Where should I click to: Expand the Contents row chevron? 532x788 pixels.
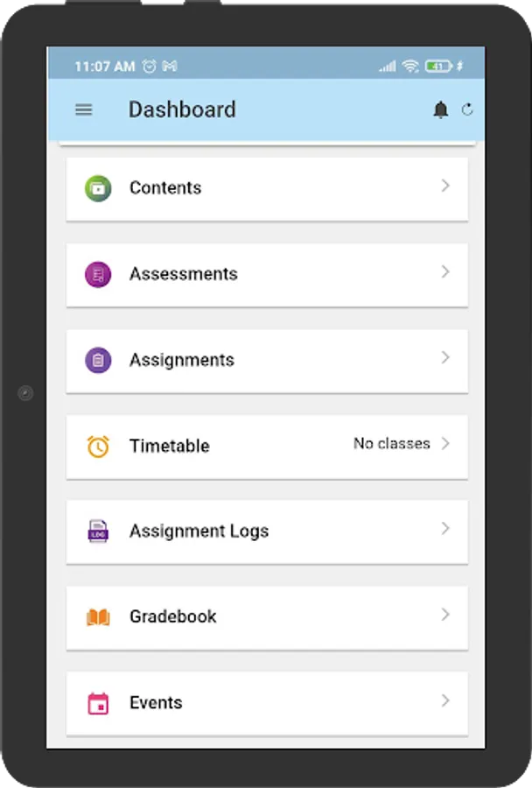(445, 186)
